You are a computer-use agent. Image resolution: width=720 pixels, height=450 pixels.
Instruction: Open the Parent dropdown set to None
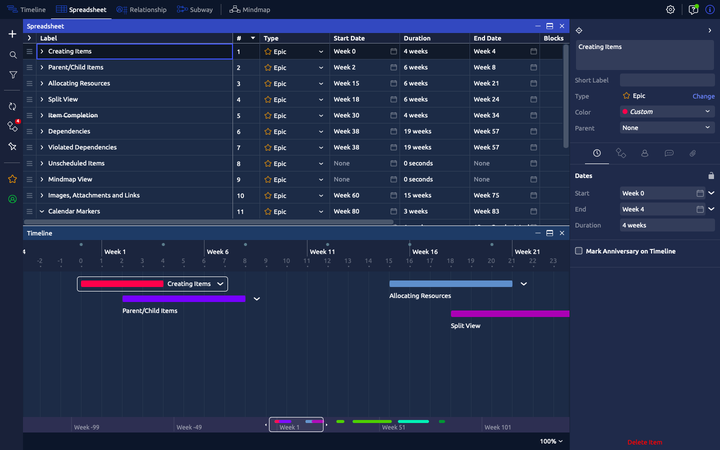666,128
